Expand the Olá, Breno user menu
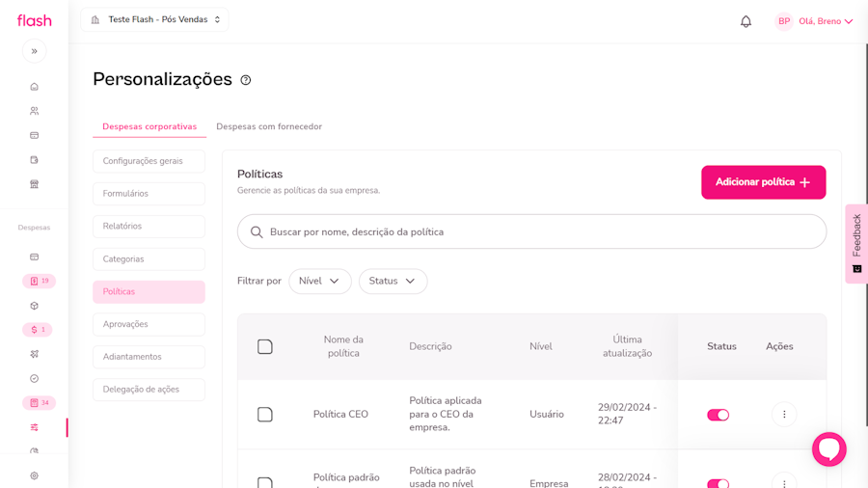Image resolution: width=868 pixels, height=488 pixels. point(826,21)
